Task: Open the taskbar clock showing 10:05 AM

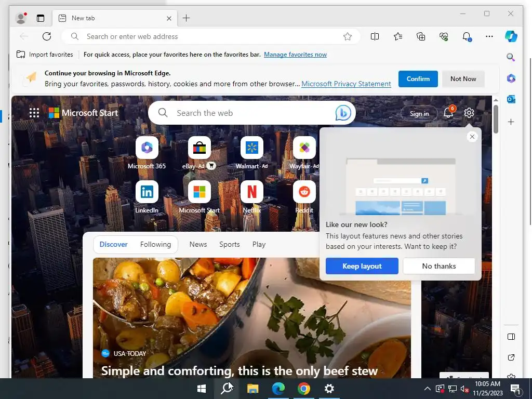Action: pos(487,389)
